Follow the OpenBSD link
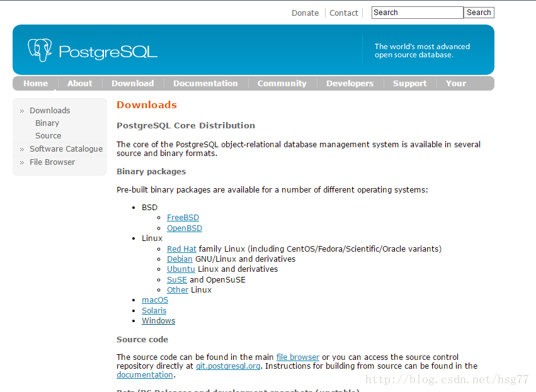Screen dimensions: 536x392 coord(185,228)
